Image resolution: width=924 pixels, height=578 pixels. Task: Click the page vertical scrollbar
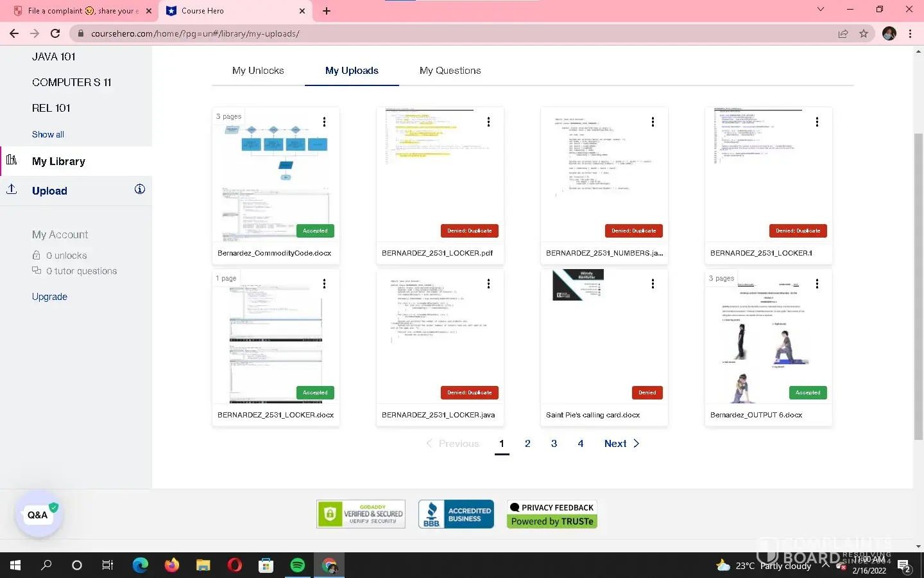tap(918, 286)
